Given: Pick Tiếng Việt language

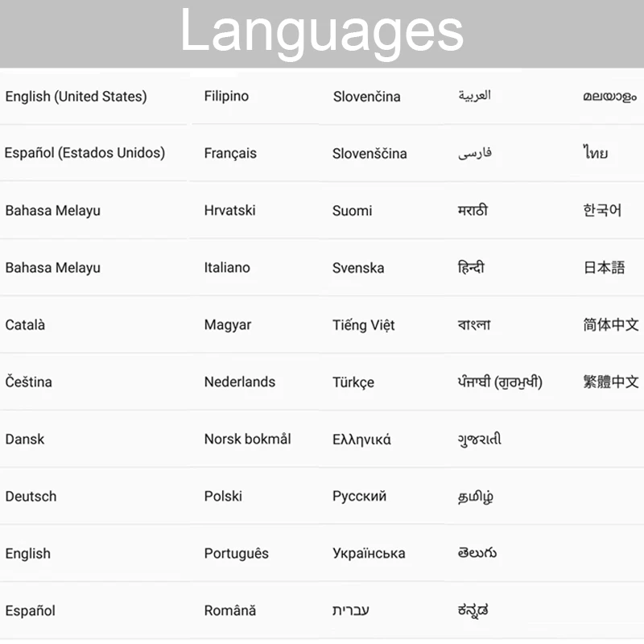Looking at the screenshot, I should (x=364, y=325).
